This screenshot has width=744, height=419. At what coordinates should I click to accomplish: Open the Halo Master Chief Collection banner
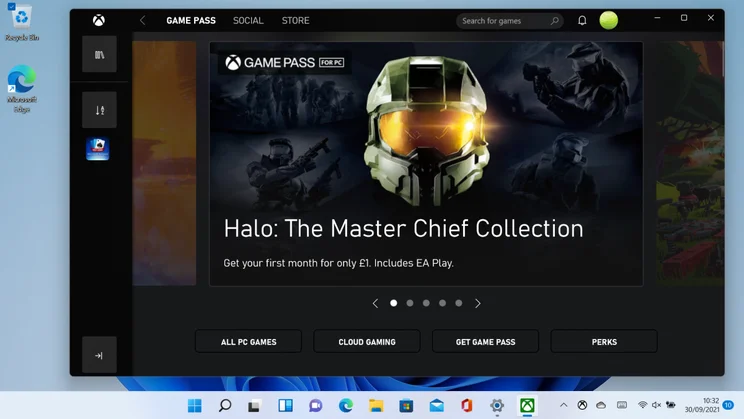coord(426,164)
